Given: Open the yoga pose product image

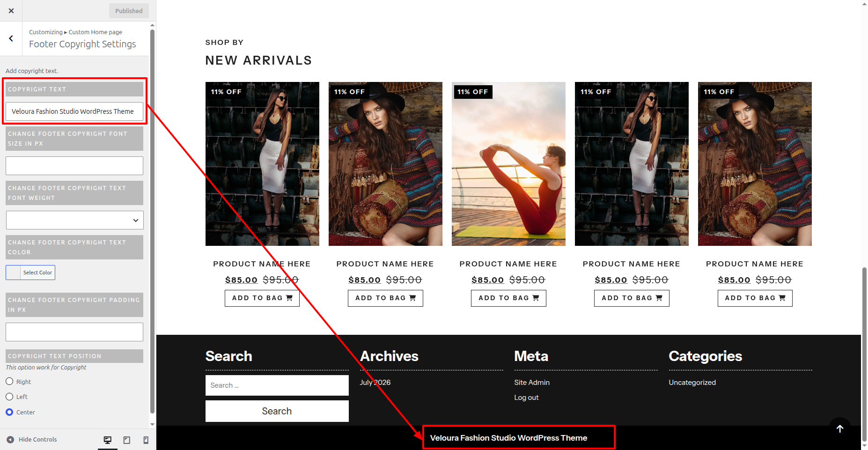Looking at the screenshot, I should pyautogui.click(x=508, y=164).
